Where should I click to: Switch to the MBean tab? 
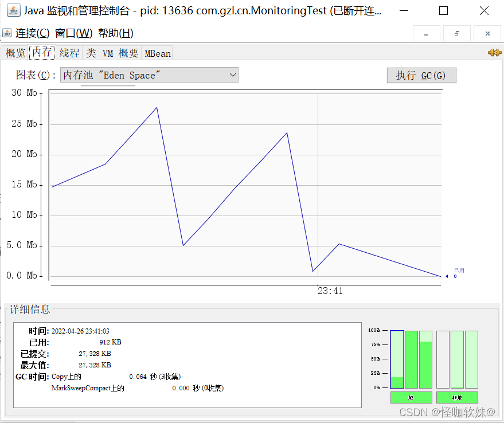pyautogui.click(x=158, y=53)
